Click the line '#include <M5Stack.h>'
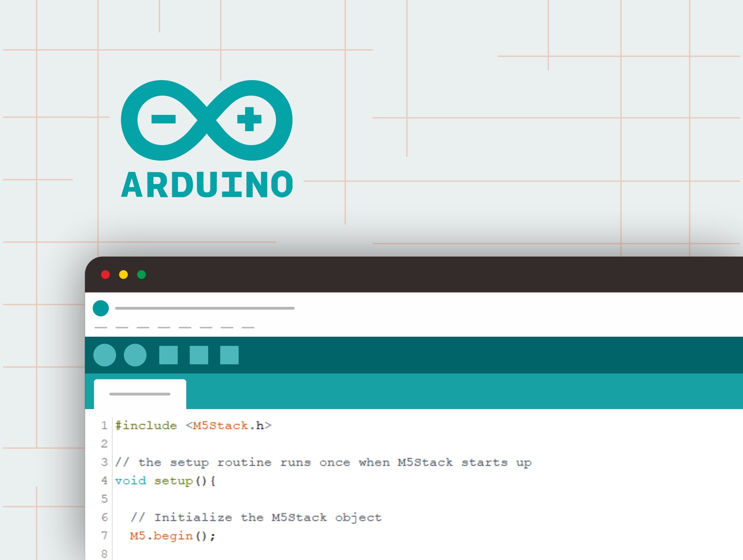743x560 pixels. click(193, 425)
